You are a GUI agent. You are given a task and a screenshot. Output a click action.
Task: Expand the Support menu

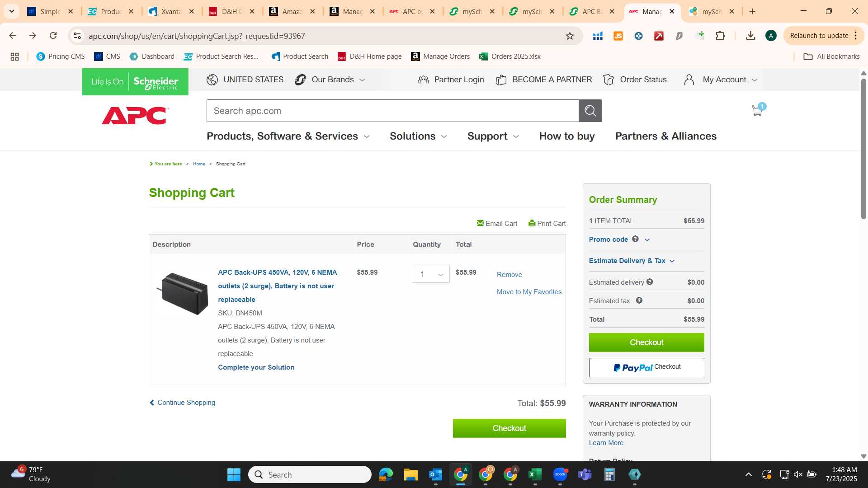pos(493,136)
